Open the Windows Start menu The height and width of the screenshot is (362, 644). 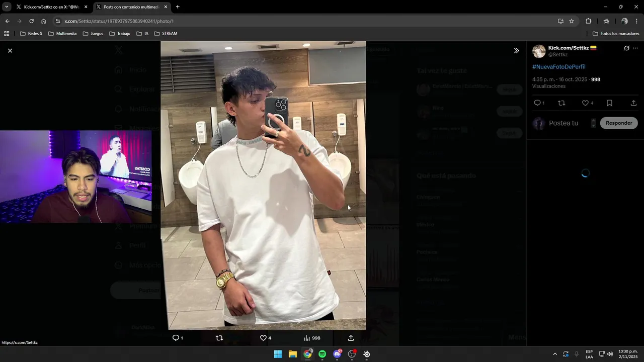pyautogui.click(x=278, y=354)
